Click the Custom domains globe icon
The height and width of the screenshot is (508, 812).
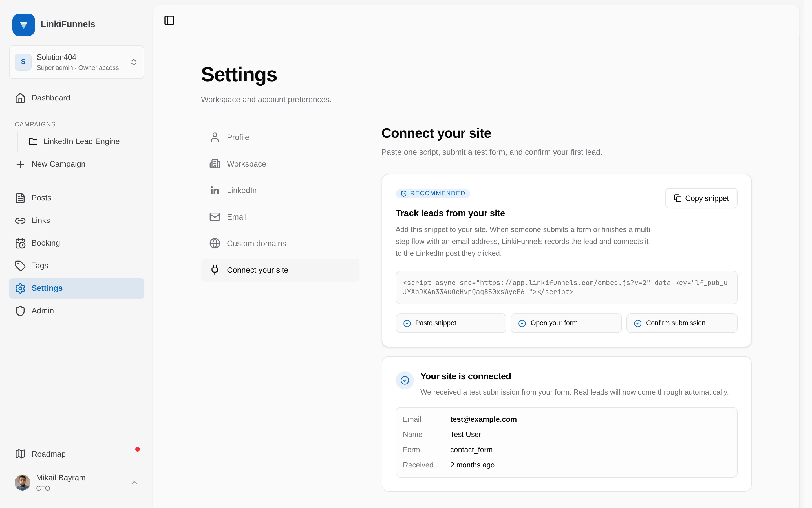215,243
